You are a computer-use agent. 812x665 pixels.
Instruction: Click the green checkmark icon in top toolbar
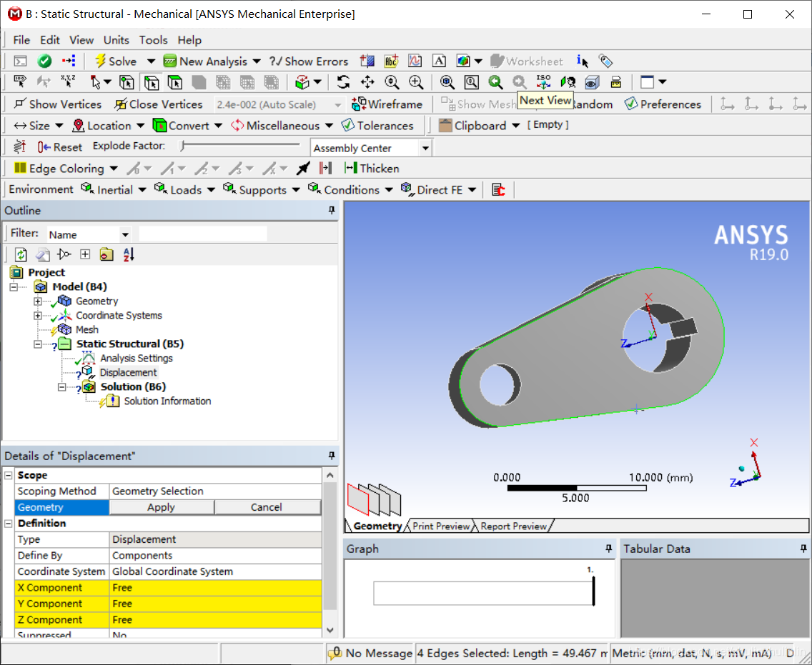(44, 61)
